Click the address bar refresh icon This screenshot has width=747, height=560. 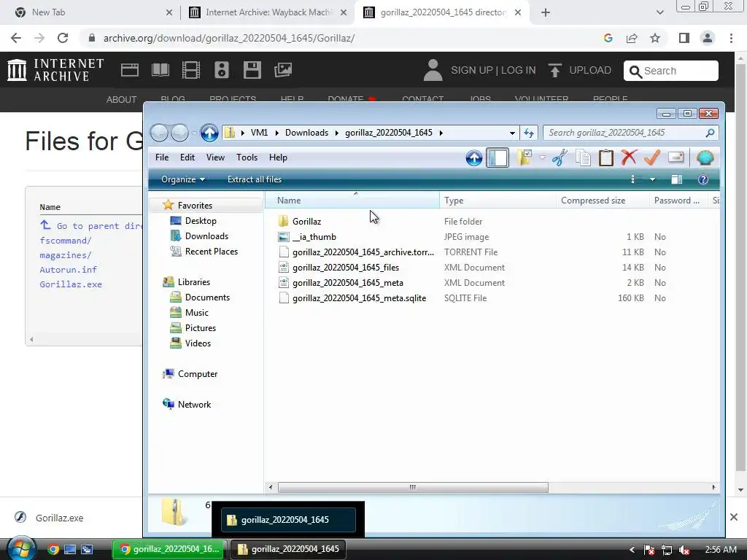pyautogui.click(x=529, y=133)
